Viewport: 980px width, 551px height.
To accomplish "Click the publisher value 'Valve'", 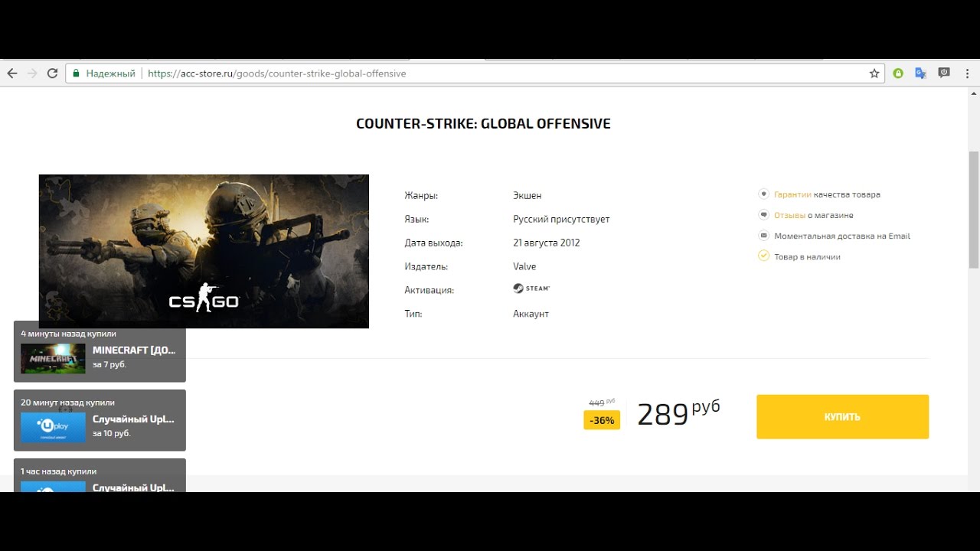I will pos(524,266).
